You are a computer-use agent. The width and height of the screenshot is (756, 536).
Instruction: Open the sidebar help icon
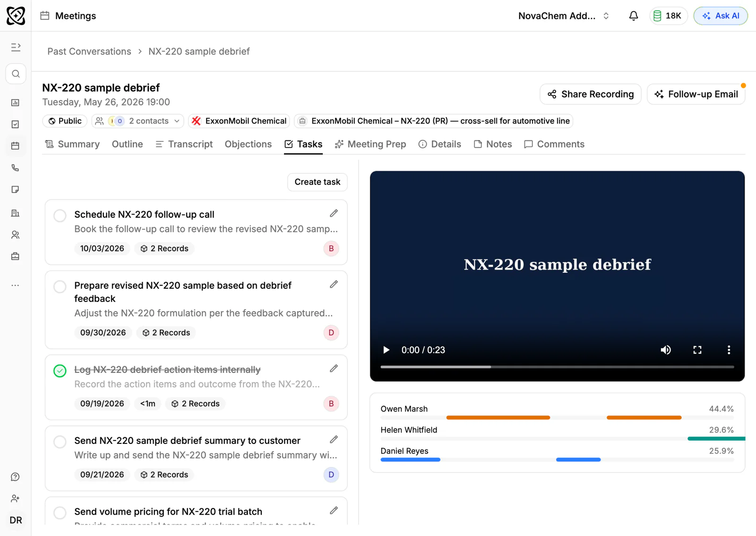tap(16, 477)
